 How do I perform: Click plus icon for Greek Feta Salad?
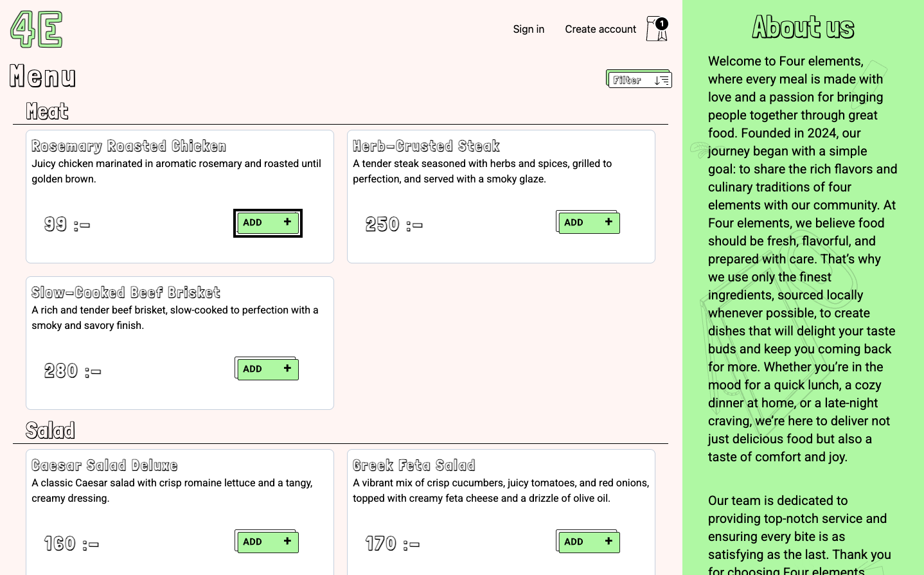pyautogui.click(x=609, y=541)
